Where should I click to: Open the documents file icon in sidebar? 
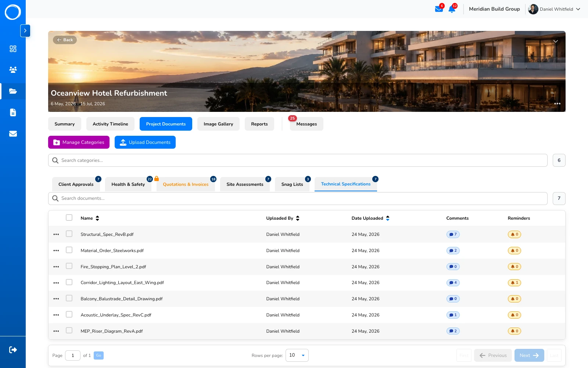click(x=13, y=112)
